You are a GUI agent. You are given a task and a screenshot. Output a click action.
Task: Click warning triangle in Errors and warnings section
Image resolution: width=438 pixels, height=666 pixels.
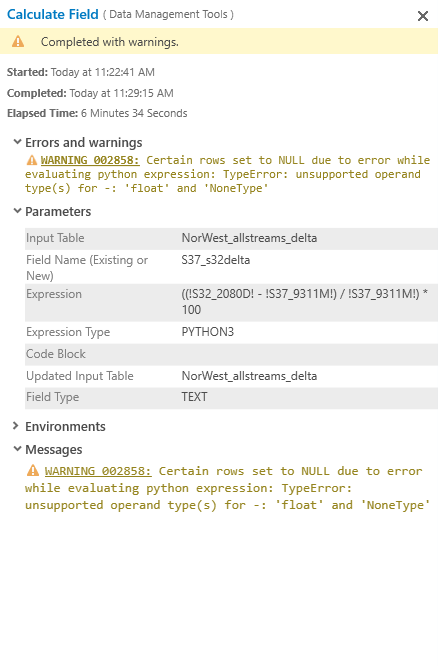point(32,161)
